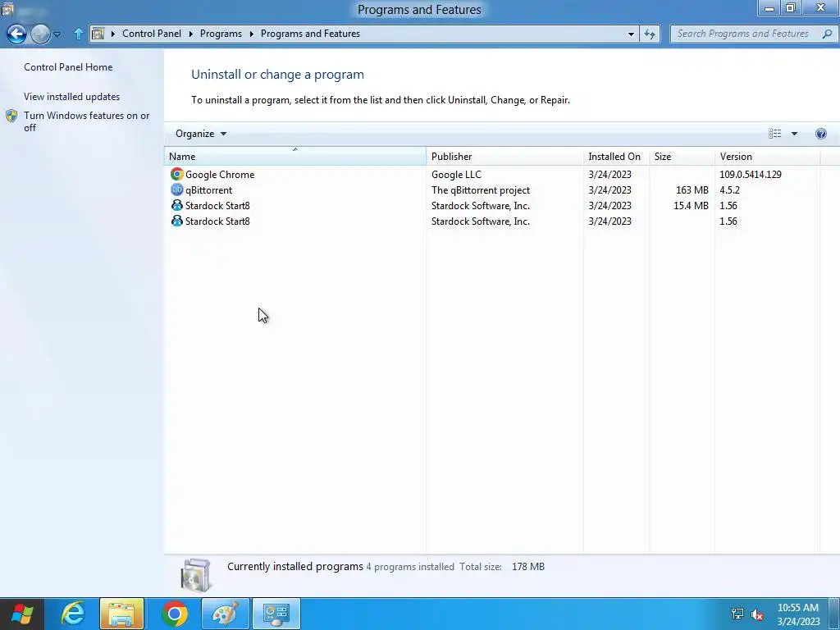Click the Back navigation arrow

click(x=16, y=34)
